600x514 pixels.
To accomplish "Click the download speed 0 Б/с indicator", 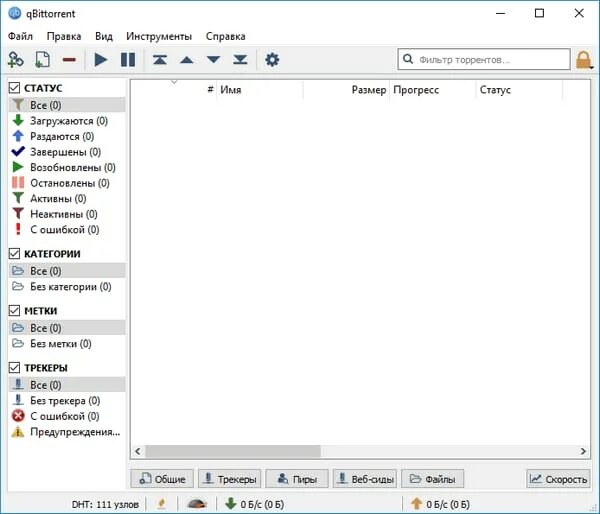I will click(254, 504).
